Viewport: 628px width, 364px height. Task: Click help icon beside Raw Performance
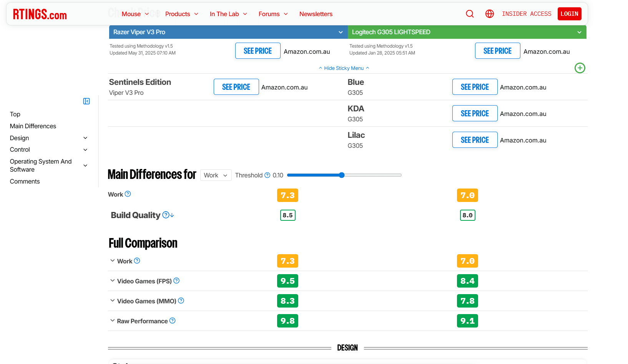click(173, 321)
